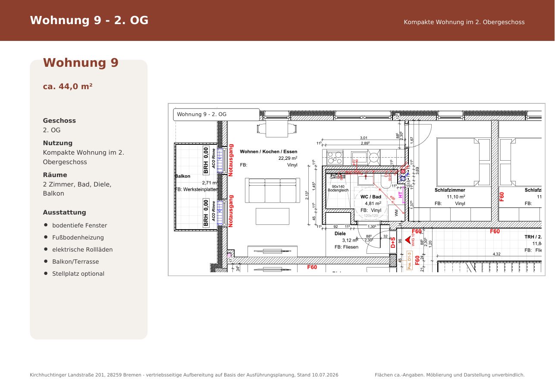The image size is (555, 392).
Task: Click the four-burner hob in the kitchen
Action: 335,157
